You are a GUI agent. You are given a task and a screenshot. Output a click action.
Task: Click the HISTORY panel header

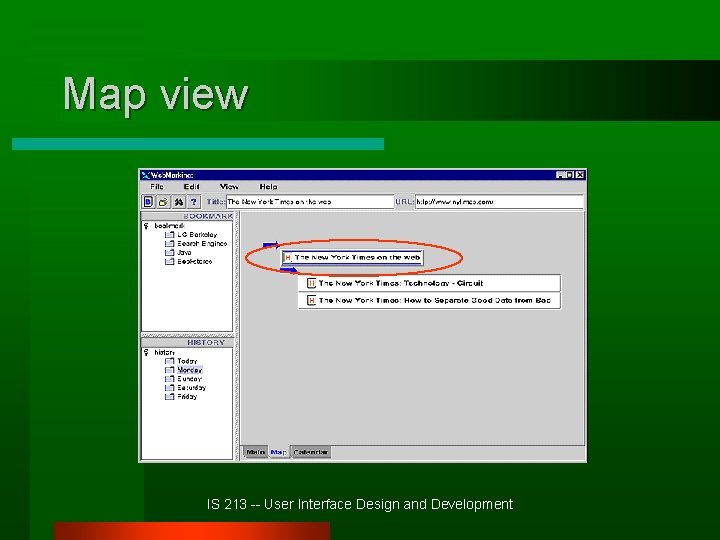[187, 343]
